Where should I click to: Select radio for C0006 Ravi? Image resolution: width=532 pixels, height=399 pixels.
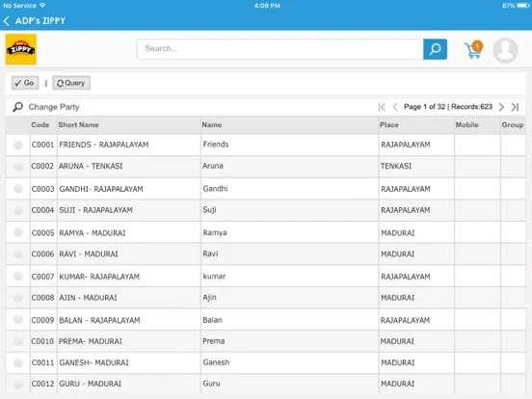click(18, 254)
